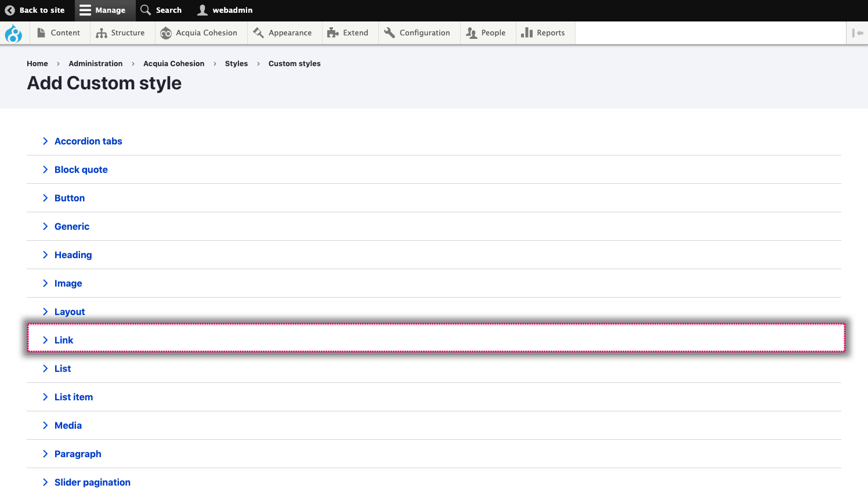This screenshot has height=503, width=868.
Task: Expand the Layout section chevron
Action: pos(45,312)
